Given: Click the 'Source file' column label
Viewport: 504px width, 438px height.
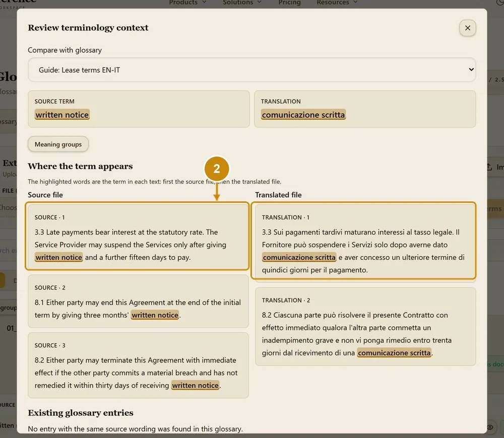Looking at the screenshot, I should (45, 195).
